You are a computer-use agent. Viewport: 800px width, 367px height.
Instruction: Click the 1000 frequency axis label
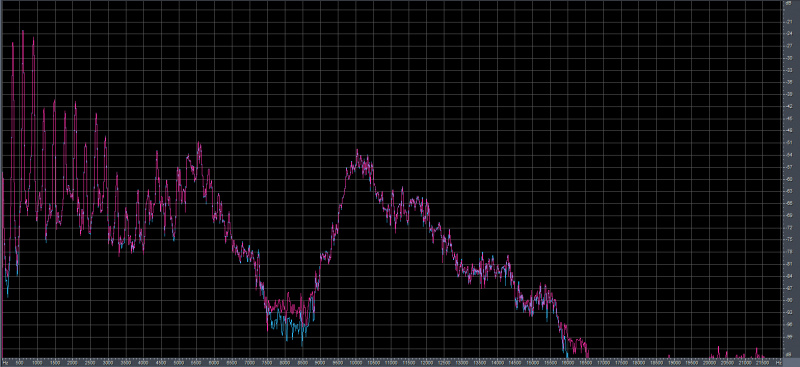pos(37,363)
